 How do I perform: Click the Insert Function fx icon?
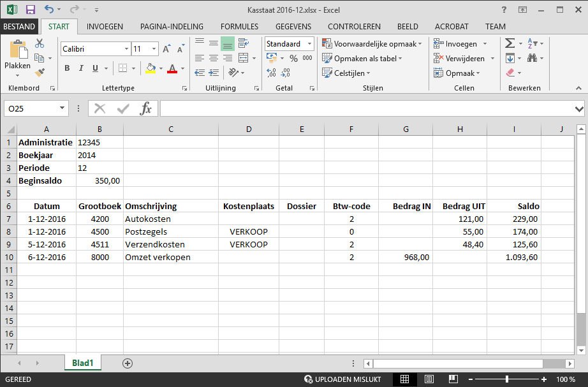[x=146, y=108]
